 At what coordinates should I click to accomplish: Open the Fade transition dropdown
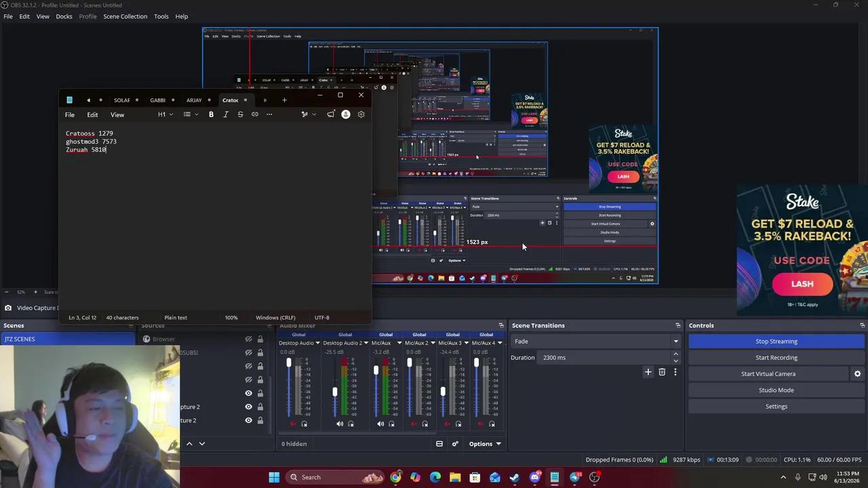tap(675, 341)
